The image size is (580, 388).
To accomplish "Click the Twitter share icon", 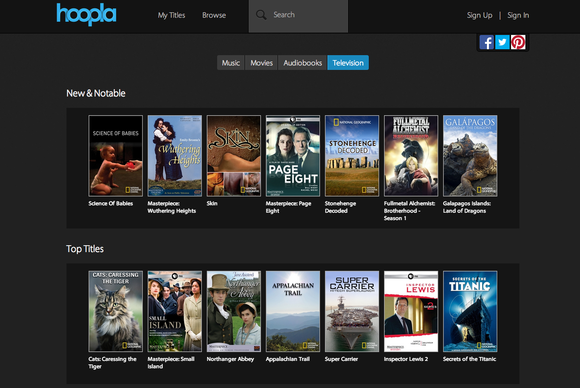I will [x=502, y=42].
